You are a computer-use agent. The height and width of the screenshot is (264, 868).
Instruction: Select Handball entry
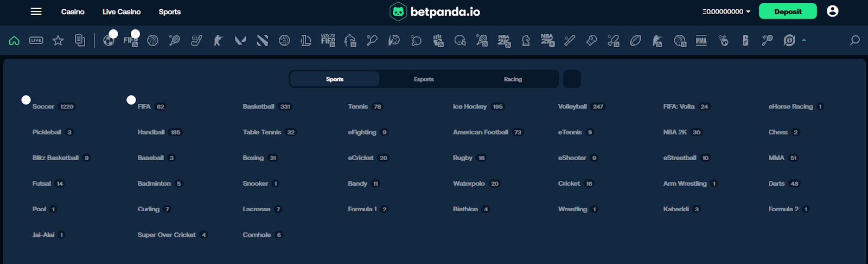[x=160, y=132]
